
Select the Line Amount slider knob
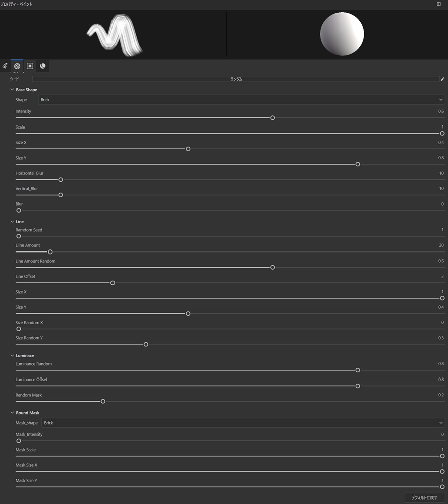coord(50,251)
